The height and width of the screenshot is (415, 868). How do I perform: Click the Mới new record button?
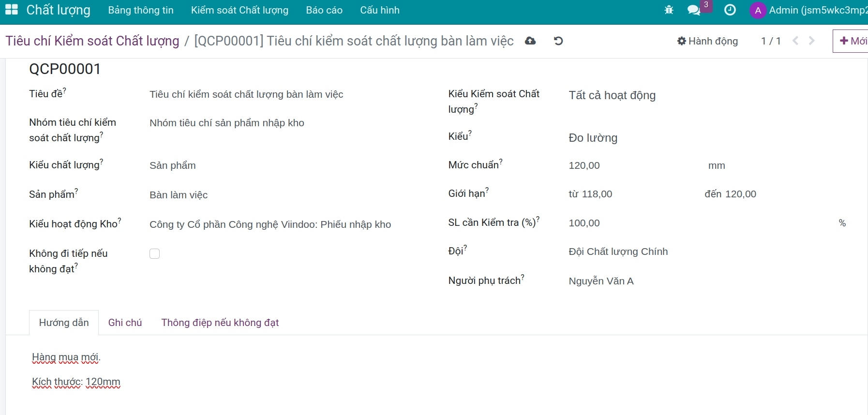coord(852,41)
